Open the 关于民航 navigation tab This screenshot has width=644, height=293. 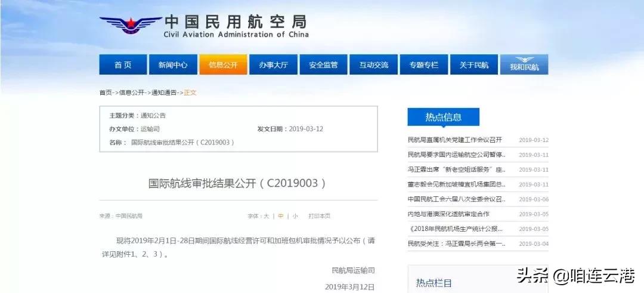(474, 64)
